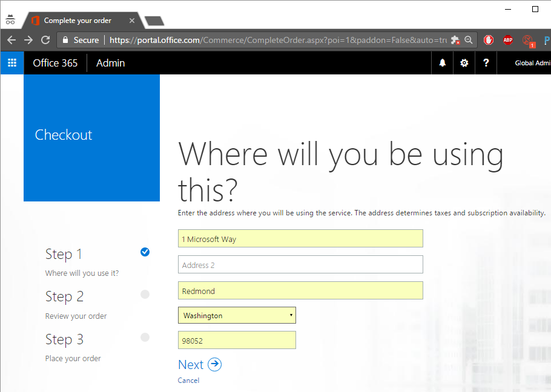The image size is (551, 392).
Task: Click the Admin header link
Action: click(x=110, y=63)
